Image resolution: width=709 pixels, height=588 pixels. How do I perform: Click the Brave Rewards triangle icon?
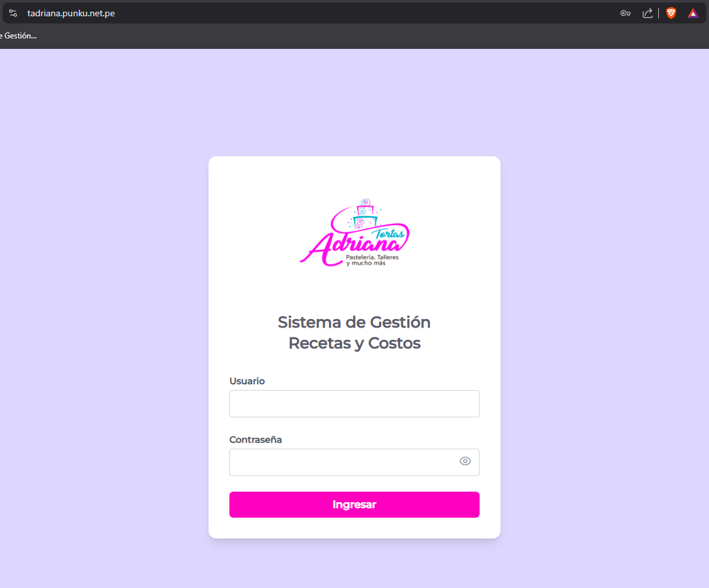693,13
